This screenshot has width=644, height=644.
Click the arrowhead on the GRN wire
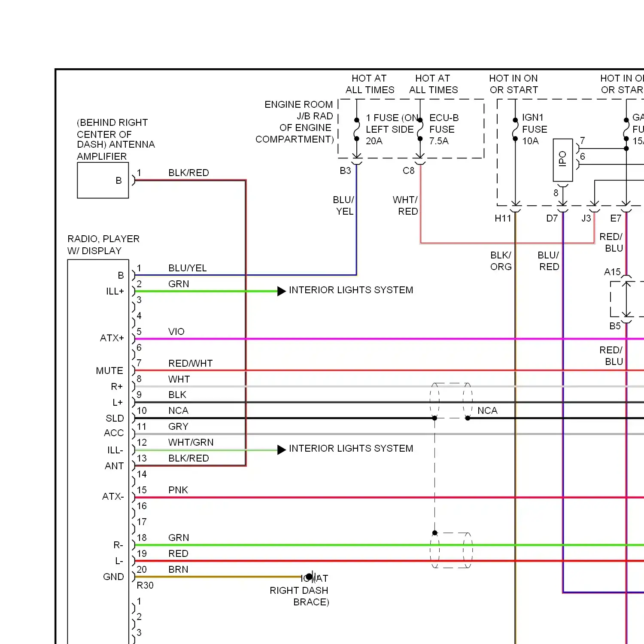[282, 291]
